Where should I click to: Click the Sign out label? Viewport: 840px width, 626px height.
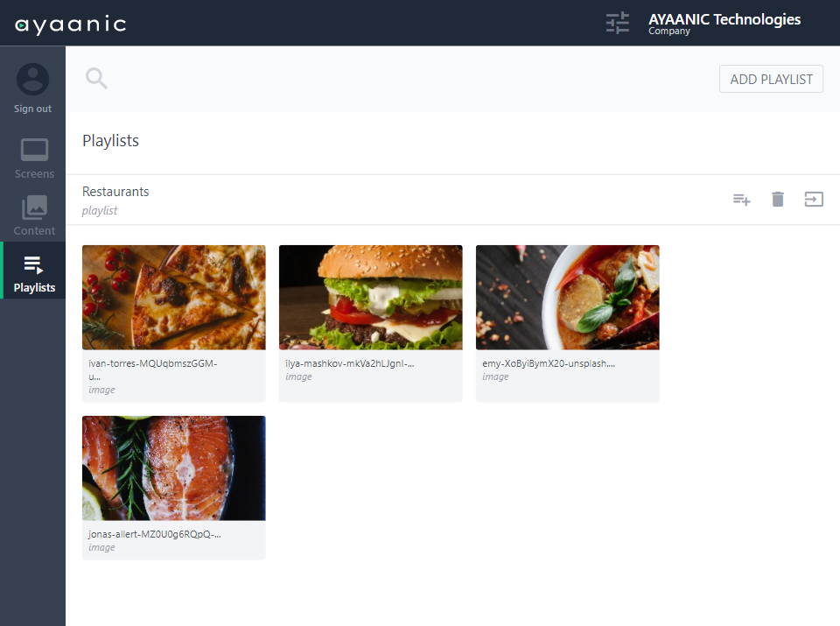click(x=32, y=109)
